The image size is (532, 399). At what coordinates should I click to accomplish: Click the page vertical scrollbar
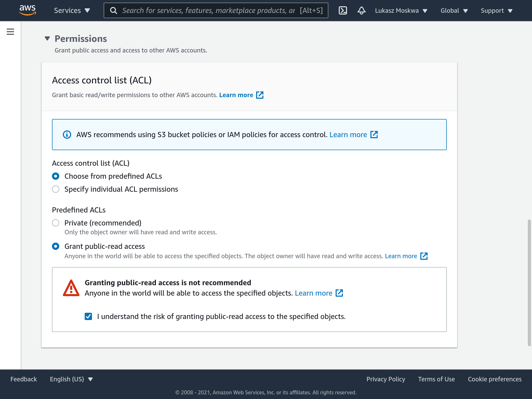(529, 283)
